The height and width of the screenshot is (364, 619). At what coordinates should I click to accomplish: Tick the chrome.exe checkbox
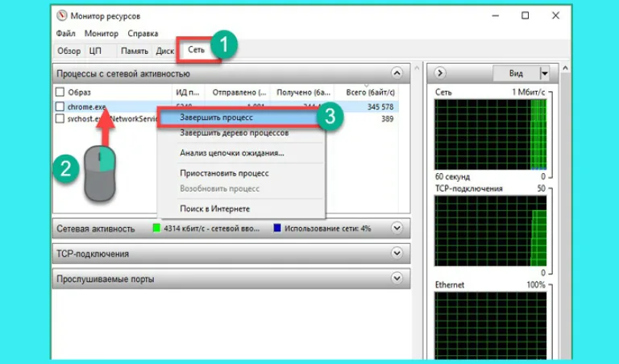(60, 106)
